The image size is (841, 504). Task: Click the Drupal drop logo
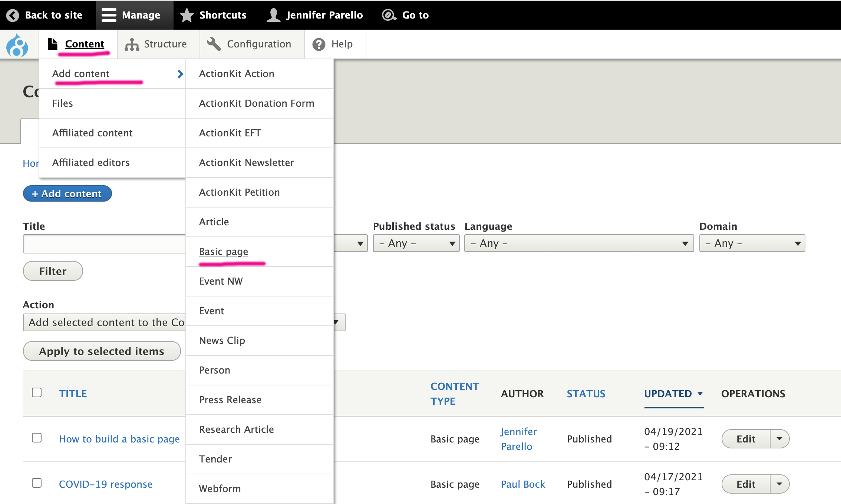(x=17, y=45)
